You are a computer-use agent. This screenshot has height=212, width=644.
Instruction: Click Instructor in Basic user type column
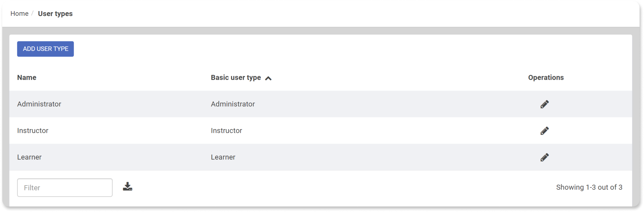coord(226,131)
